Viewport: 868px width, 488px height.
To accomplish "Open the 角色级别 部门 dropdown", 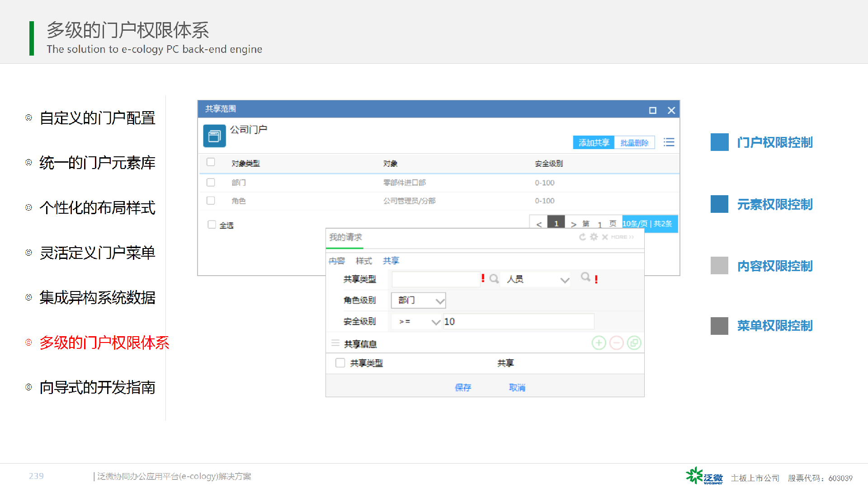I will (x=418, y=300).
